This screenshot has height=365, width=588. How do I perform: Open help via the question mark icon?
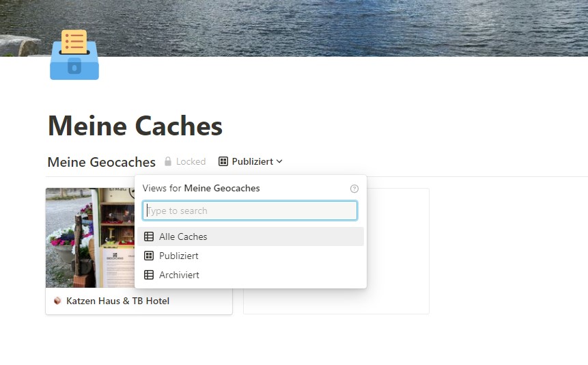pyautogui.click(x=354, y=189)
